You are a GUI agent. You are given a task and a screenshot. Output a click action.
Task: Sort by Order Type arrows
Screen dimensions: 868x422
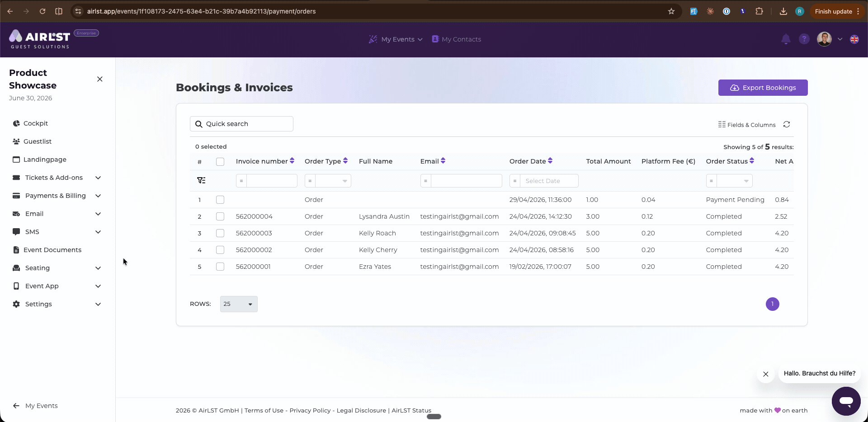(345, 161)
